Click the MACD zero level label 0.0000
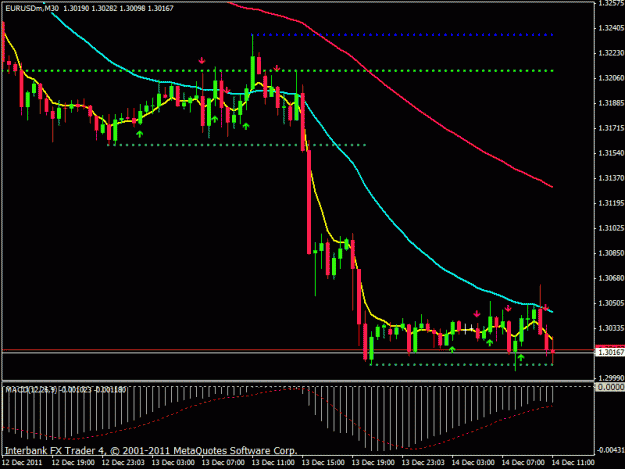Image resolution: width=625 pixels, height=469 pixels. click(612, 387)
